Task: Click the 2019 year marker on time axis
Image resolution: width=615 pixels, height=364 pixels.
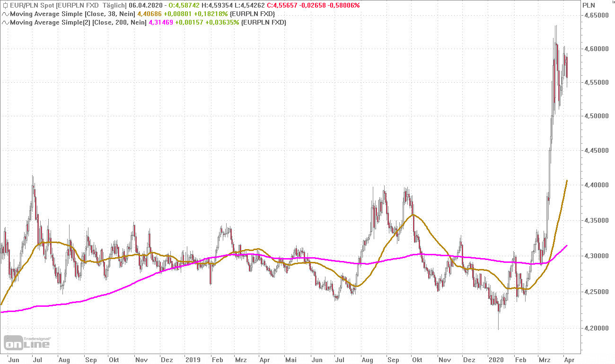Action: (193, 359)
